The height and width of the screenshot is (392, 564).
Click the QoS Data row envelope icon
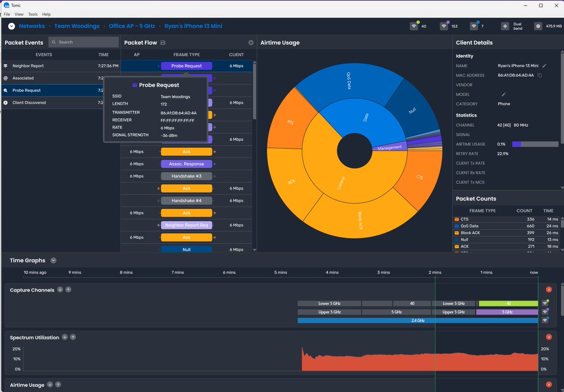pyautogui.click(x=457, y=226)
